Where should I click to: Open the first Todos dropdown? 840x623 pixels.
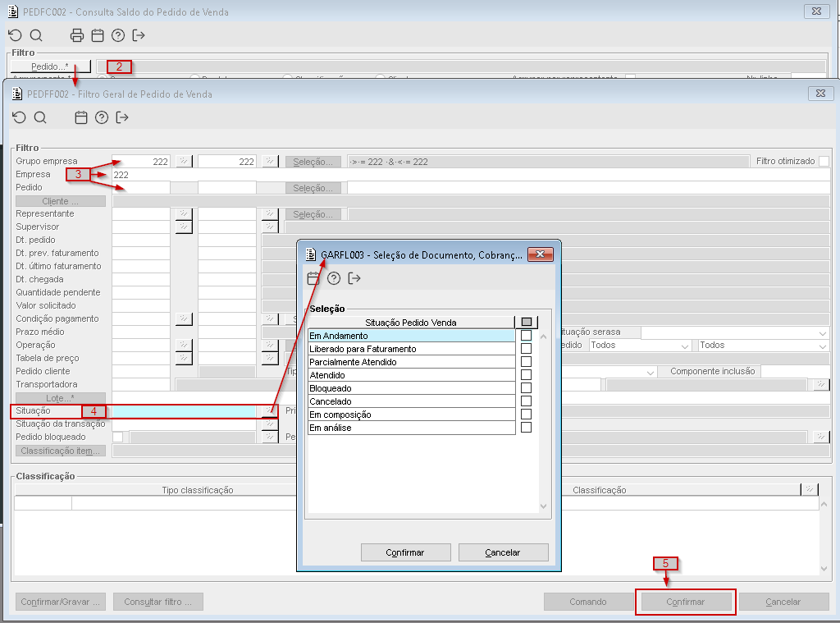tap(685, 346)
